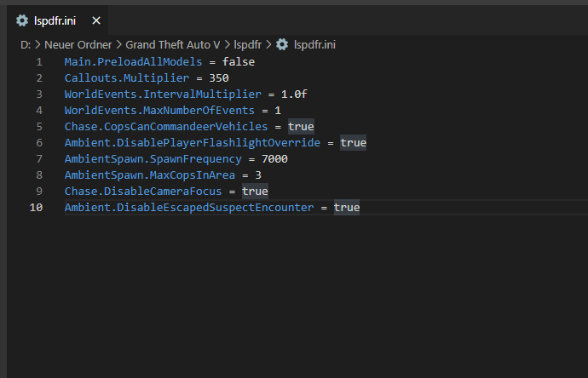This screenshot has height=378, width=588.
Task: Close the lspdfr.ini editor tab
Action: 95,20
